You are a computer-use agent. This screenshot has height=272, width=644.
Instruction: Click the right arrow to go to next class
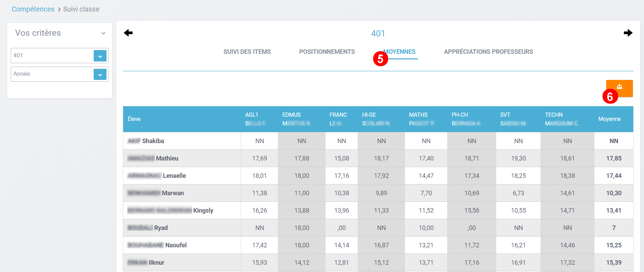point(628,33)
